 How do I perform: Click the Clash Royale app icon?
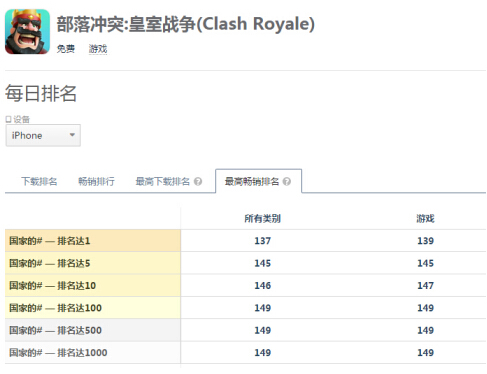click(27, 32)
